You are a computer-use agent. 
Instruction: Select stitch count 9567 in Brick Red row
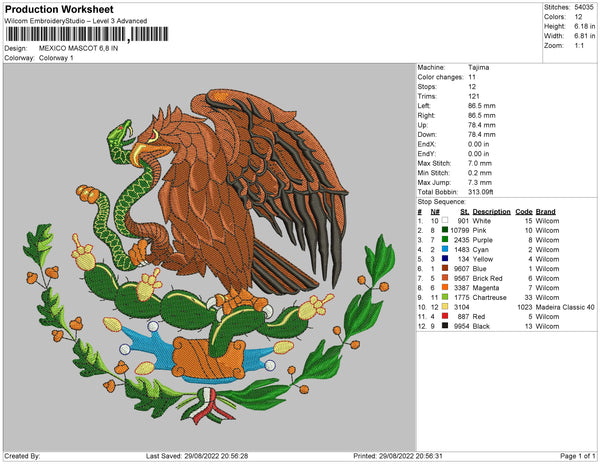click(461, 278)
